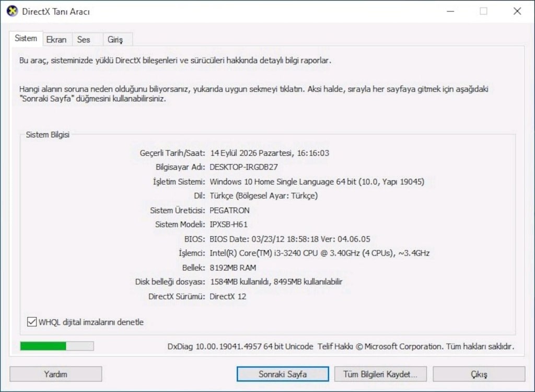Click the Sistem Bilgisi group label
Screen dimensions: 535x392
pyautogui.click(x=48, y=134)
